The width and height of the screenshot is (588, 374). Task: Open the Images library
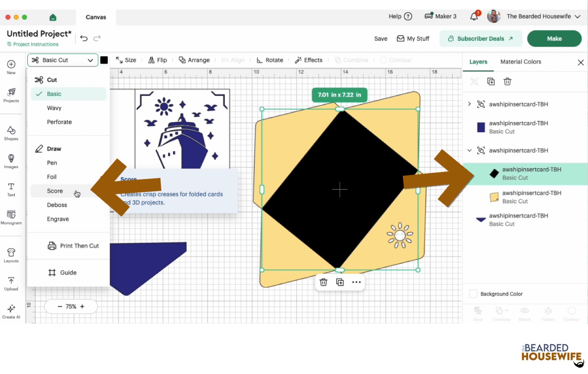11,161
